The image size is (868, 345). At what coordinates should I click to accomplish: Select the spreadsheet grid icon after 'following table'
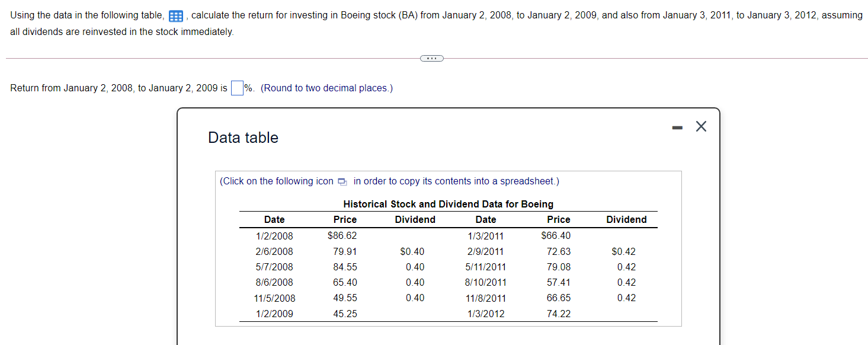click(x=175, y=15)
